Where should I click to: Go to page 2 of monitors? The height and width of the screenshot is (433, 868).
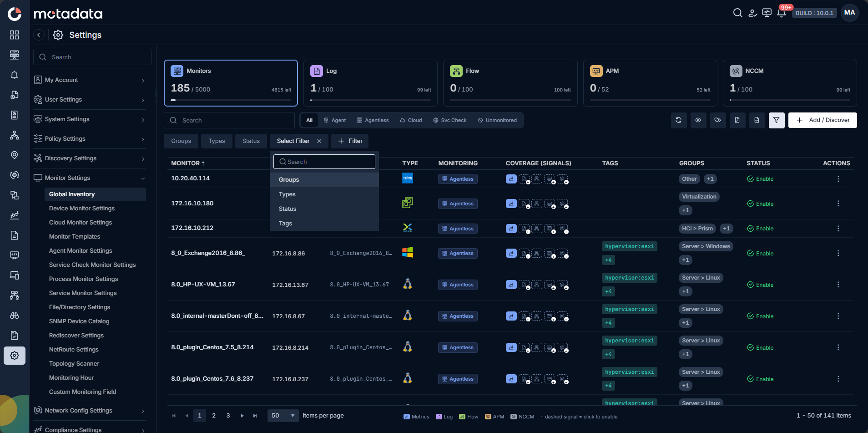coord(214,416)
